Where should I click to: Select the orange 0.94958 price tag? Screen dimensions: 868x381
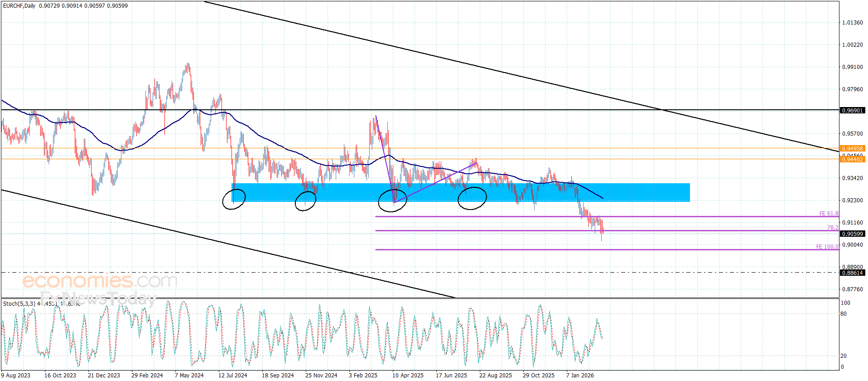coord(852,148)
